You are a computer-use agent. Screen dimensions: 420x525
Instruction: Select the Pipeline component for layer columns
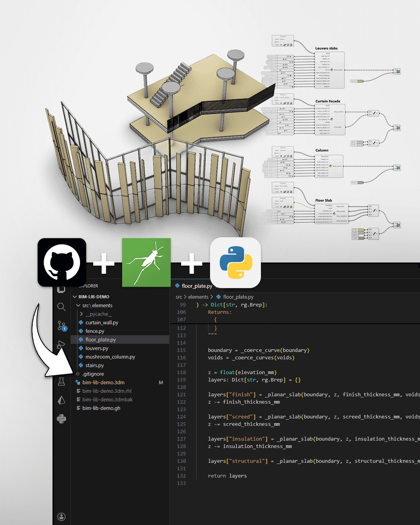(x=283, y=152)
